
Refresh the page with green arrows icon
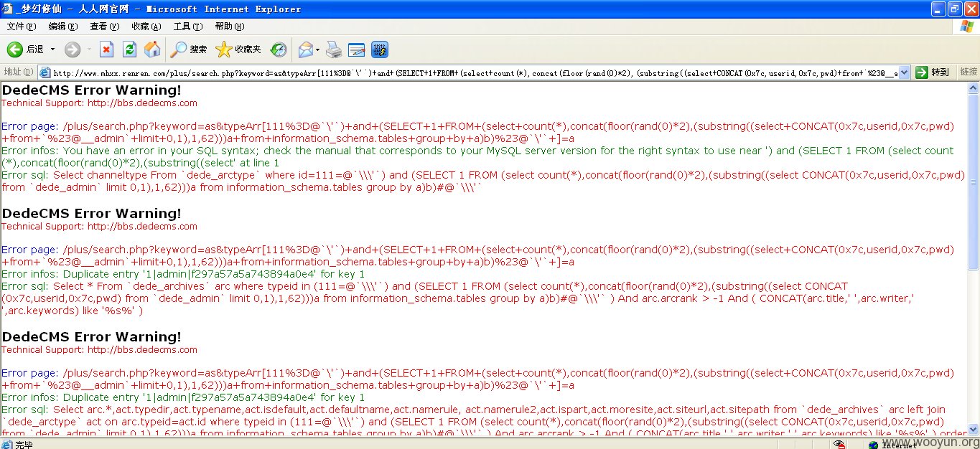tap(129, 49)
